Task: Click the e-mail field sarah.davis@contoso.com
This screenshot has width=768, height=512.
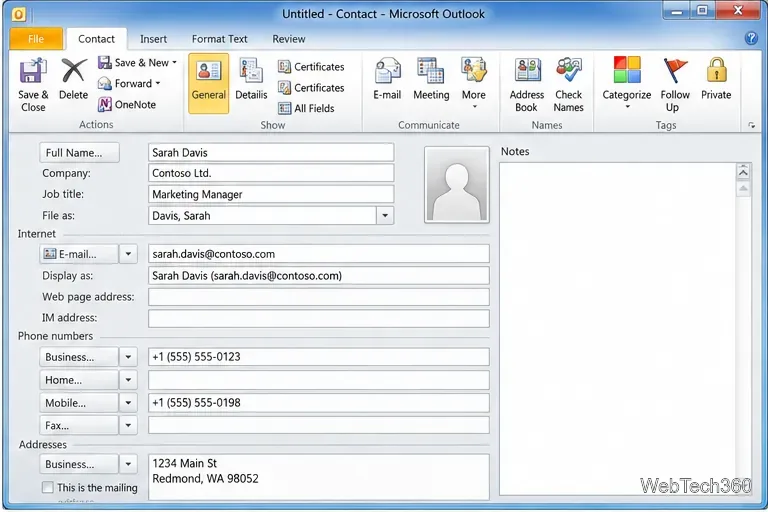Action: tap(319, 254)
